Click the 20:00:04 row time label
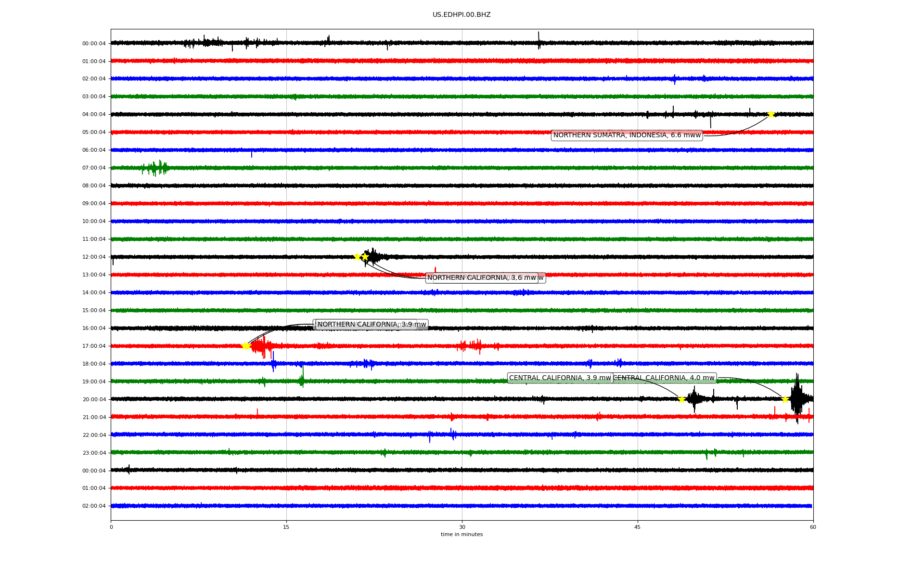The image size is (924, 578). click(94, 400)
